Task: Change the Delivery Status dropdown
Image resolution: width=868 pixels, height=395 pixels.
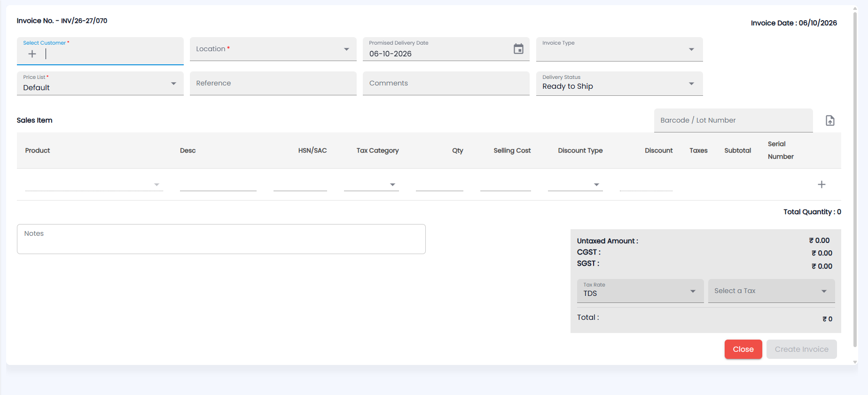Action: pyautogui.click(x=619, y=83)
